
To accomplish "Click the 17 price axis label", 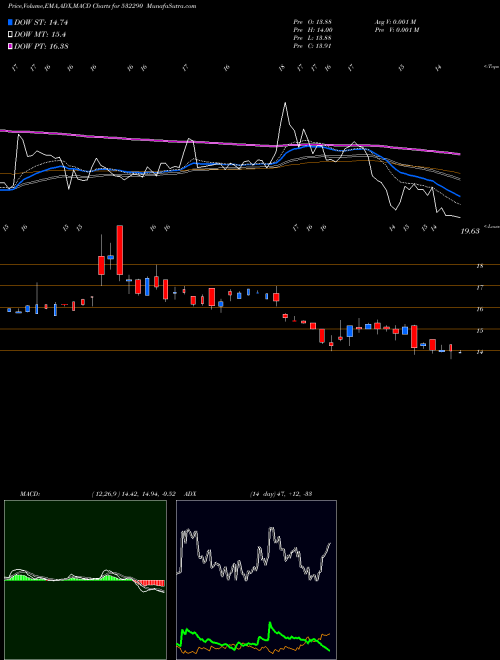I will [479, 288].
